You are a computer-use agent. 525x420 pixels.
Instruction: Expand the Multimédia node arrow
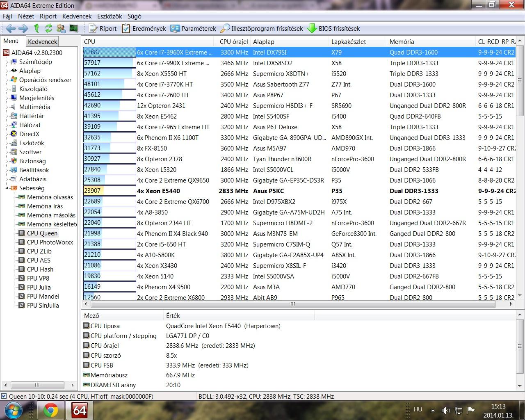[7, 107]
